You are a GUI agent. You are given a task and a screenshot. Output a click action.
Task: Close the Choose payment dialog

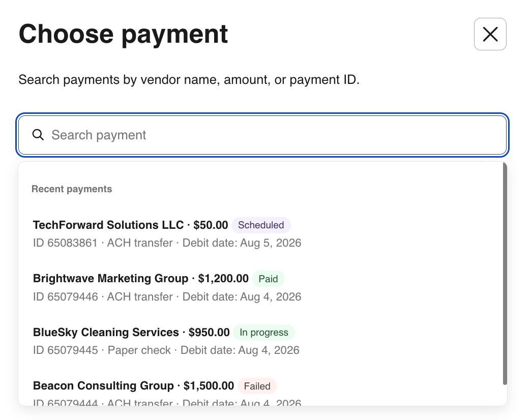pos(490,34)
